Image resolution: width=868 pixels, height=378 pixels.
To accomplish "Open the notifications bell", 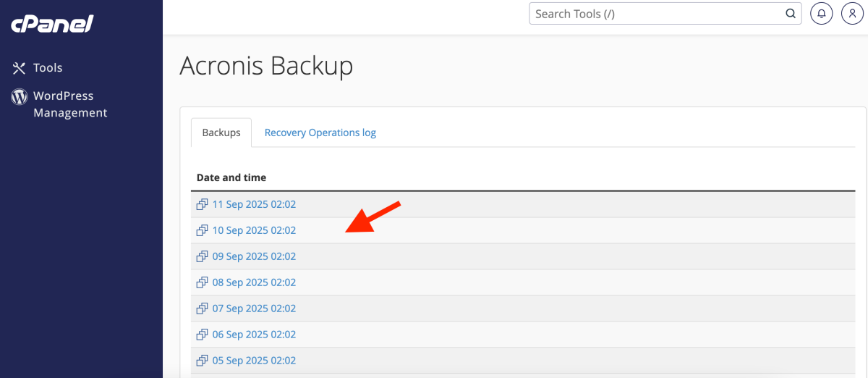I will (821, 14).
